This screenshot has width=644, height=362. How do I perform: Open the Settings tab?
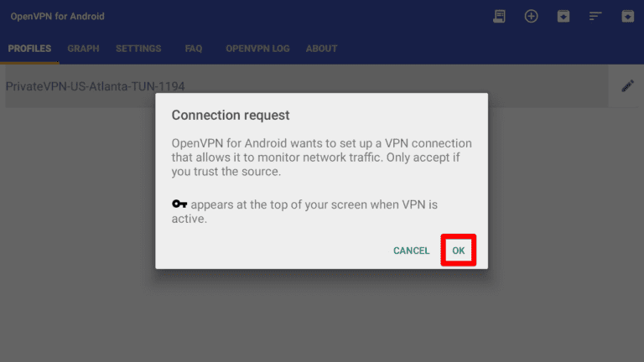pos(138,49)
